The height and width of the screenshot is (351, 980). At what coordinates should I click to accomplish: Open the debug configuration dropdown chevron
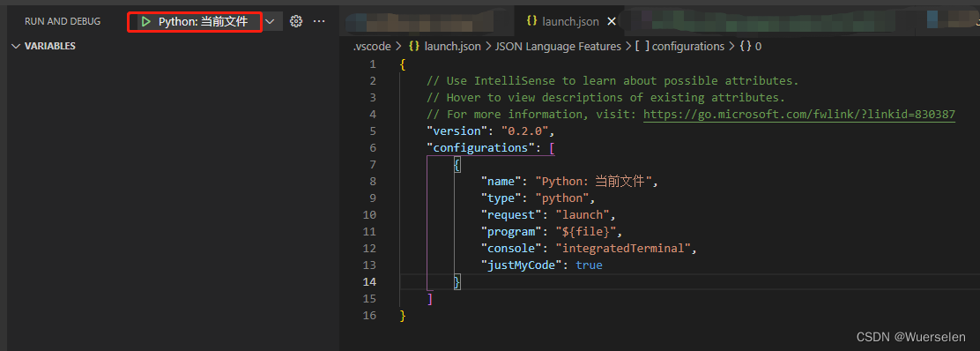coord(270,21)
